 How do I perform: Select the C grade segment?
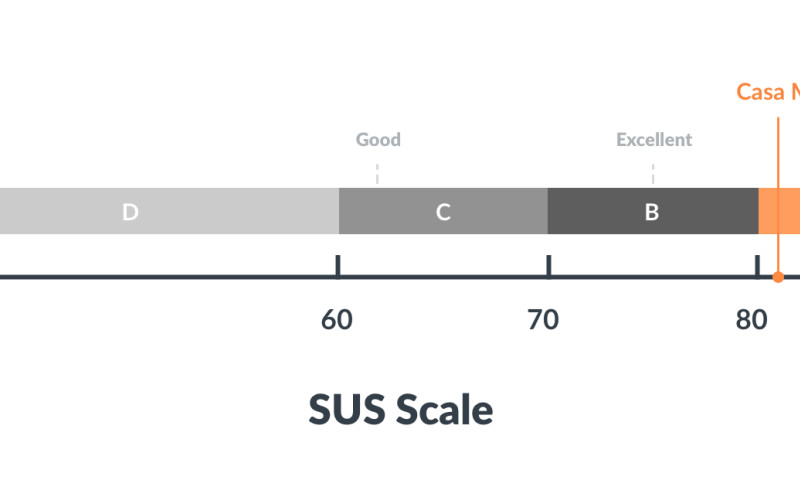443,211
